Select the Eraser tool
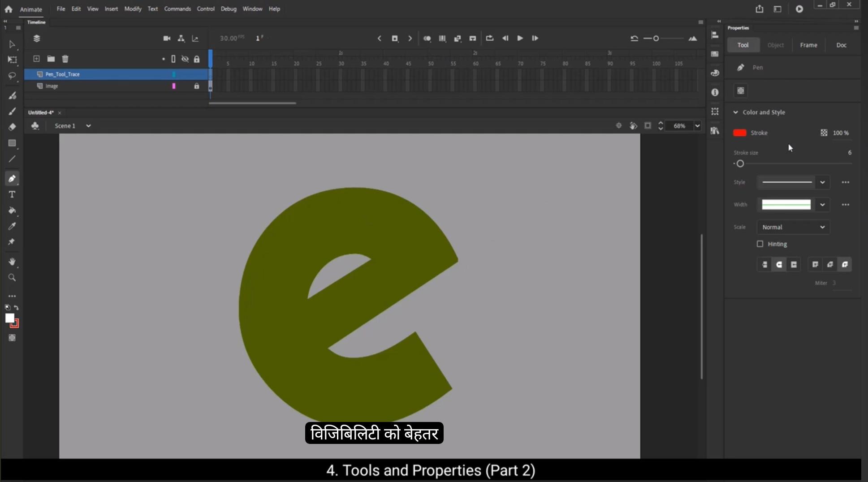This screenshot has width=868, height=482. click(x=12, y=127)
